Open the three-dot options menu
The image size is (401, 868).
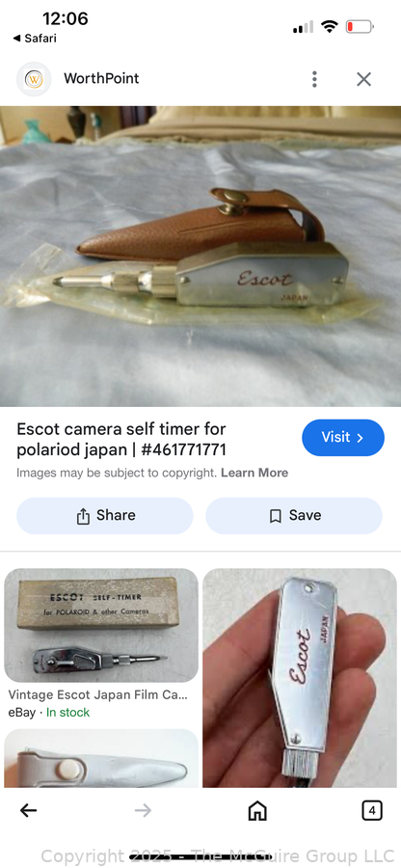(314, 79)
